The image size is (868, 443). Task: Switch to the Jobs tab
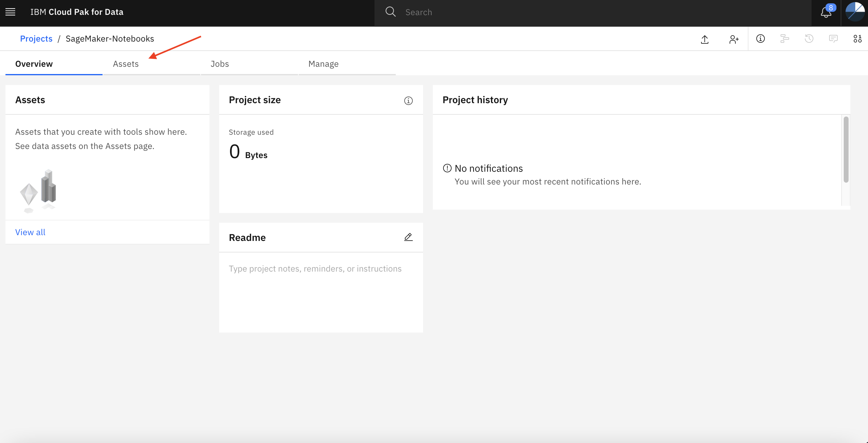[x=220, y=64]
